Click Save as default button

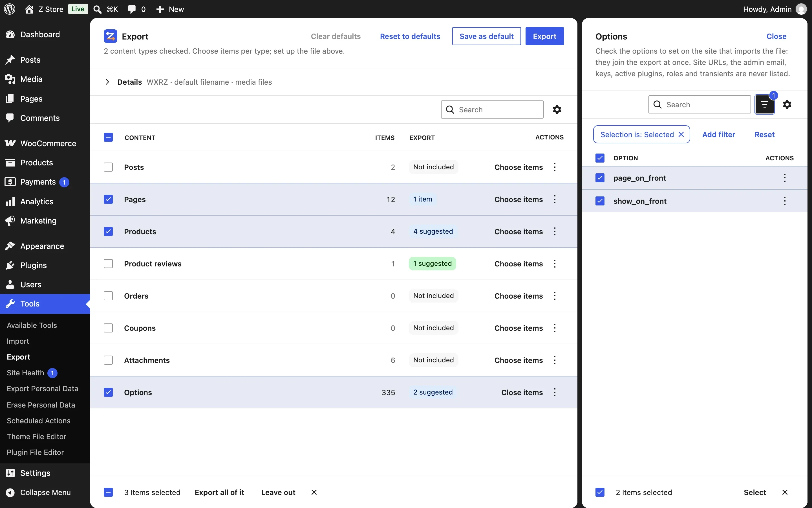click(487, 36)
